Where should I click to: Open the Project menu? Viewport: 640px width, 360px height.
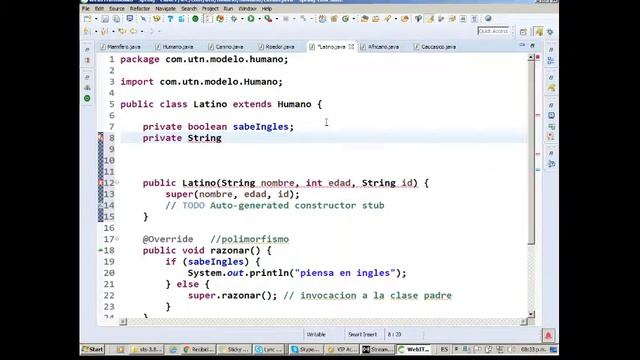(x=210, y=9)
